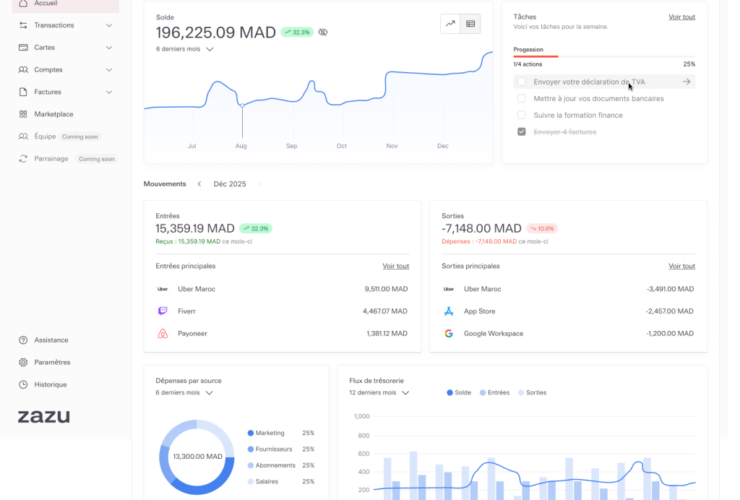Click the Uber Maroc logo in Entrées
This screenshot has width=740, height=500.
162,289
